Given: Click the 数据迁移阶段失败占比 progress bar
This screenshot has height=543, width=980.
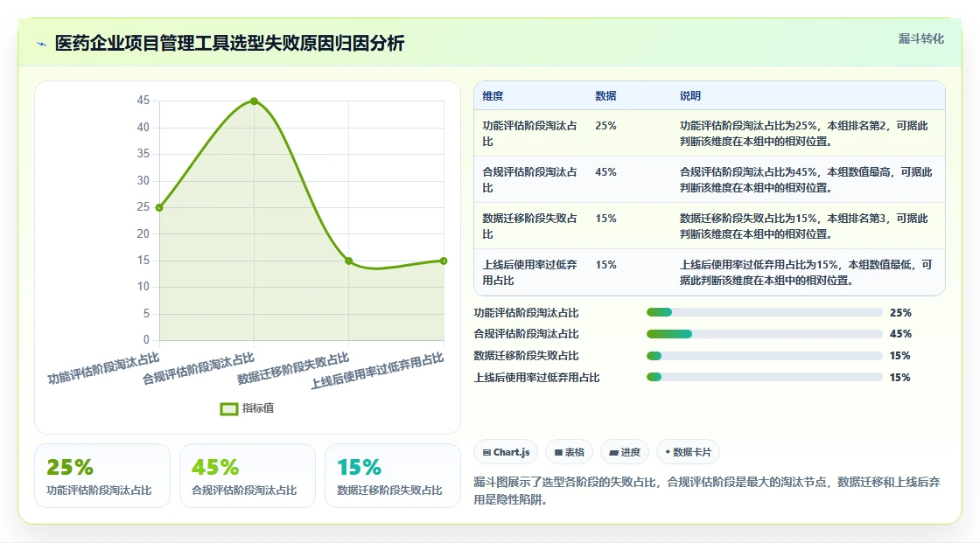Looking at the screenshot, I should (764, 356).
